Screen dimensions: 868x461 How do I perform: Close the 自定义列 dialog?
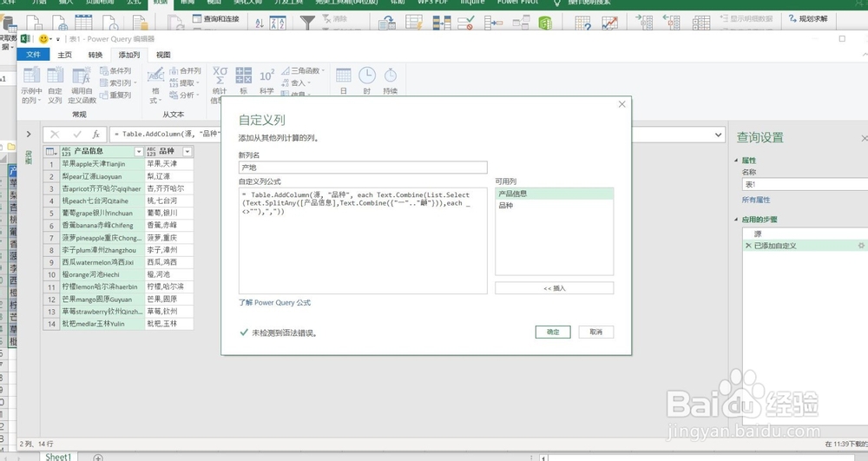pos(621,104)
